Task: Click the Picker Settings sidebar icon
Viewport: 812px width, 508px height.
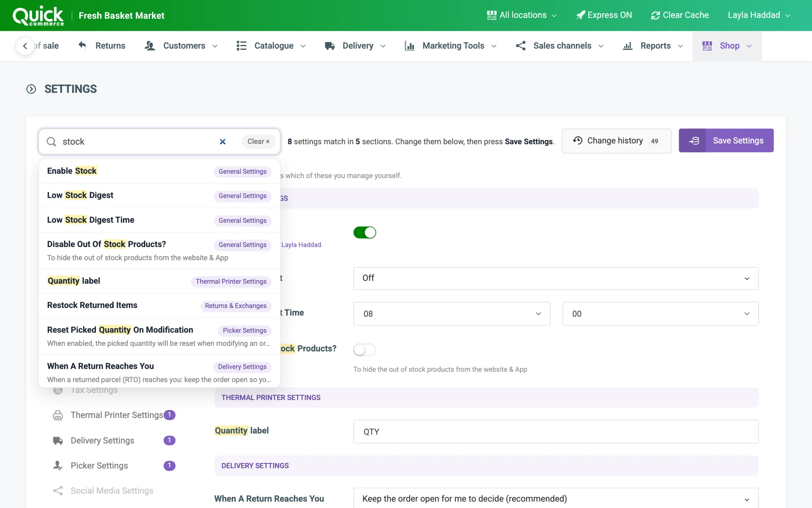Action: (x=58, y=466)
